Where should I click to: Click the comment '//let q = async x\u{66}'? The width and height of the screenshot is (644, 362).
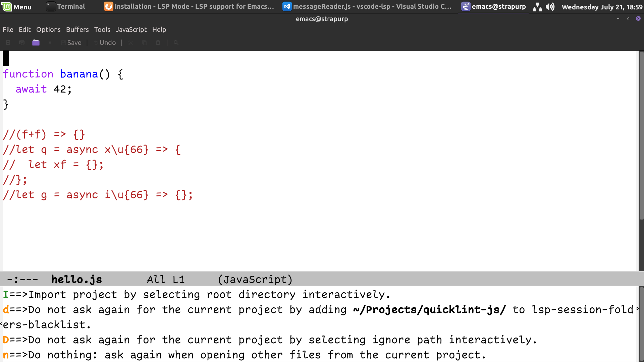coord(92,149)
